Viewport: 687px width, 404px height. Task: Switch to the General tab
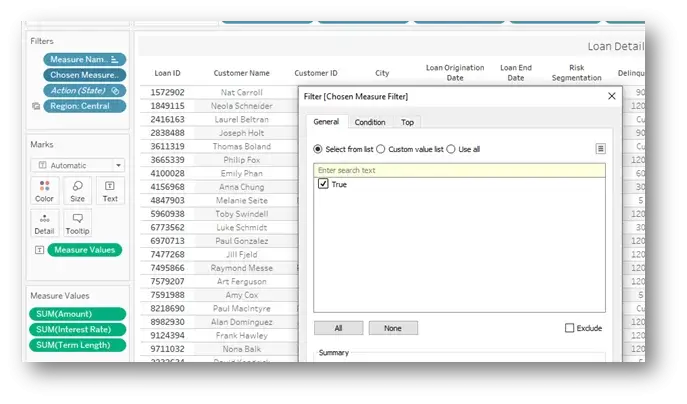[326, 122]
